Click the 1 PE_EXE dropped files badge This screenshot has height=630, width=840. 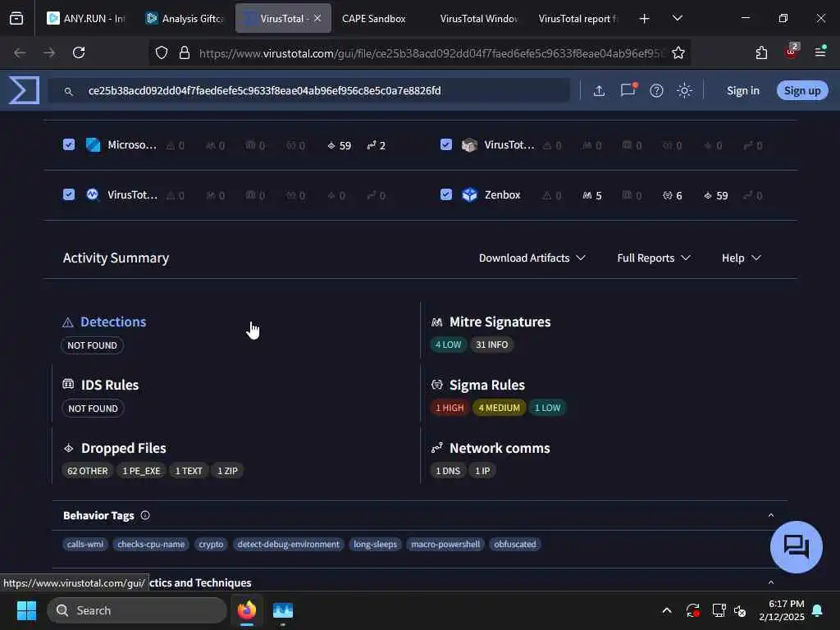click(x=141, y=471)
